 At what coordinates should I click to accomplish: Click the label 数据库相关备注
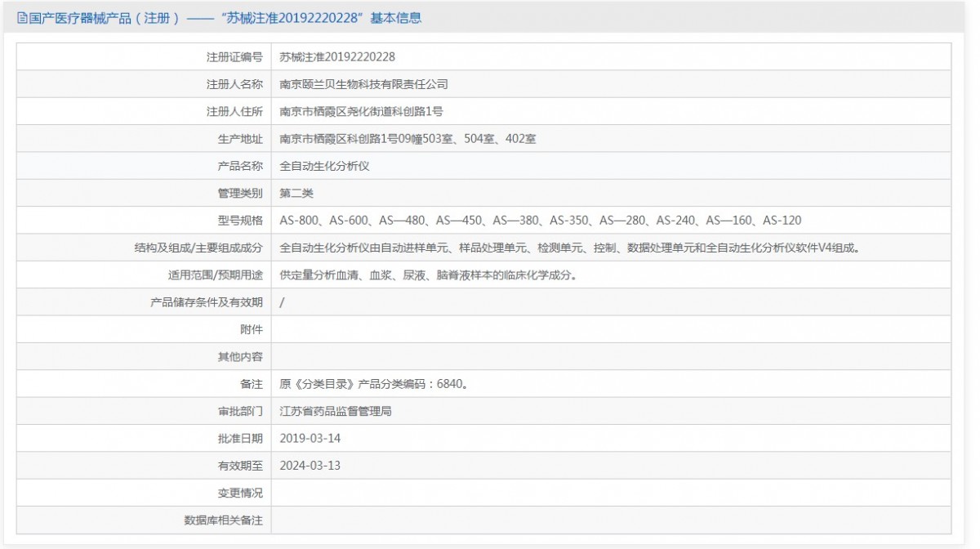pyautogui.click(x=224, y=520)
